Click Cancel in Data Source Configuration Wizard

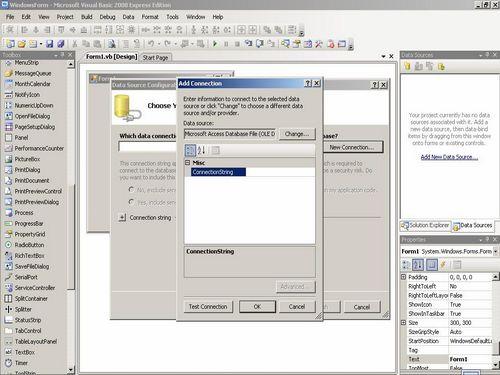coord(362,307)
